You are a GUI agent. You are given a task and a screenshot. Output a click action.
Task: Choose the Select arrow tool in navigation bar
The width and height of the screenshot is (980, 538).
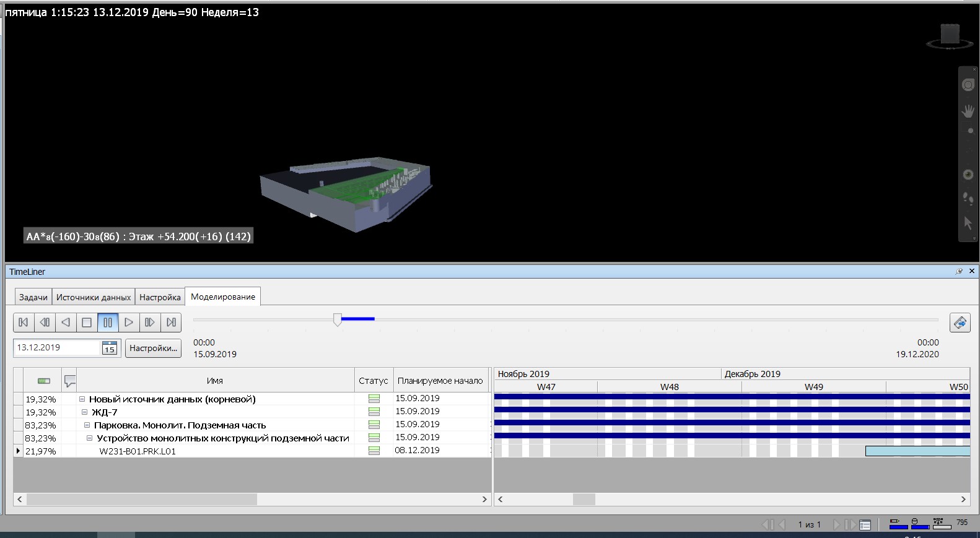click(x=968, y=223)
